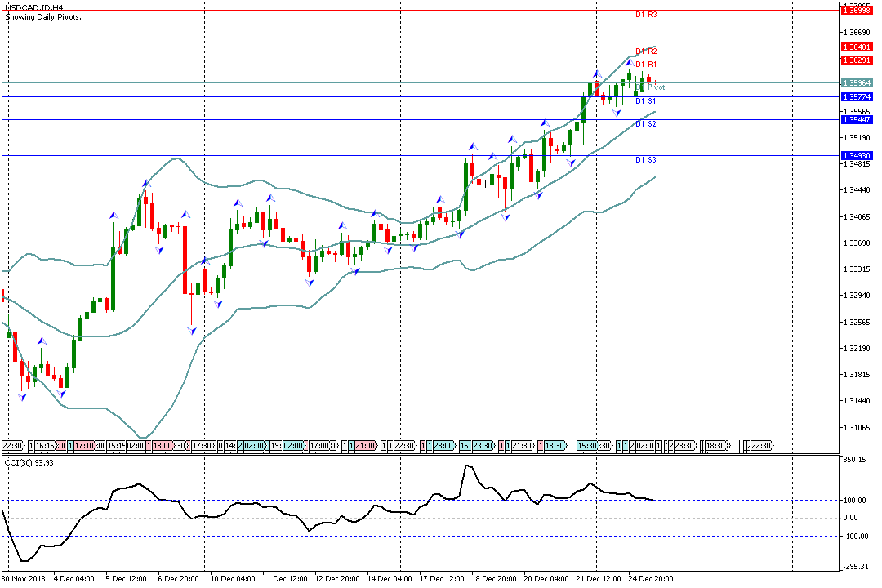Click the 18 Dec 20:00 time label

coord(494,578)
